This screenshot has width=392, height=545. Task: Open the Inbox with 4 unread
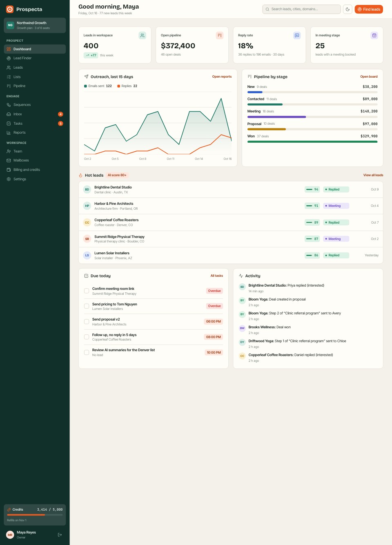[x=35, y=114]
